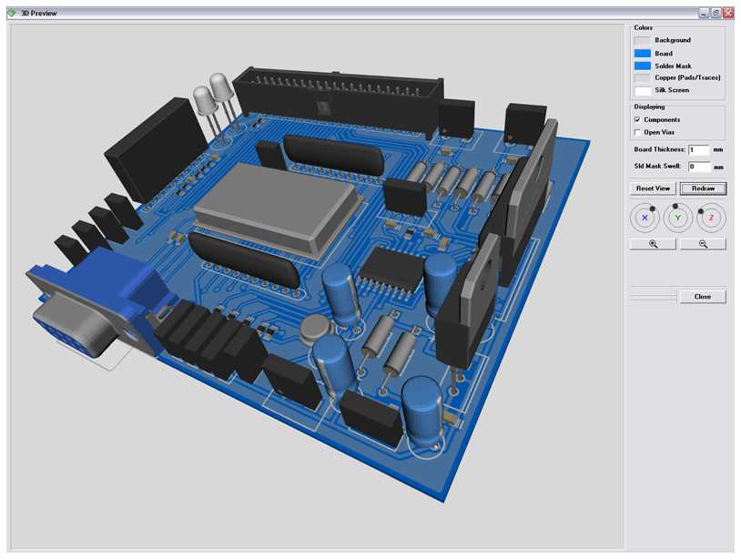Viewport: 741px width, 560px height.
Task: Enable the Open Vias checkbox
Action: click(x=637, y=132)
